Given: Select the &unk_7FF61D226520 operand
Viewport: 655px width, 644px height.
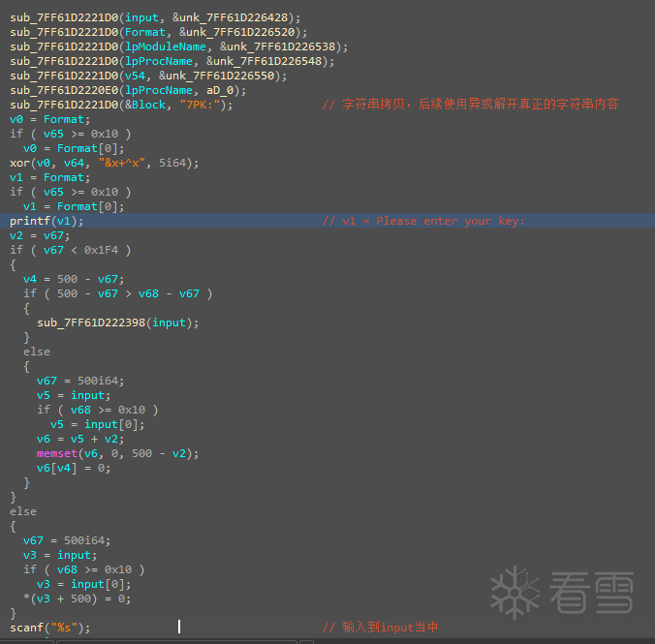Looking at the screenshot, I should click(x=237, y=32).
